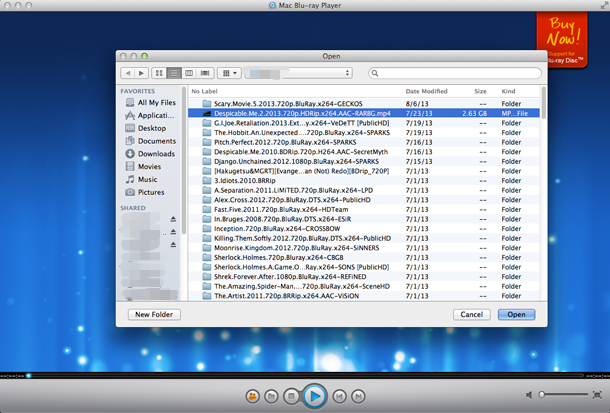Click the Cancel button

469,314
